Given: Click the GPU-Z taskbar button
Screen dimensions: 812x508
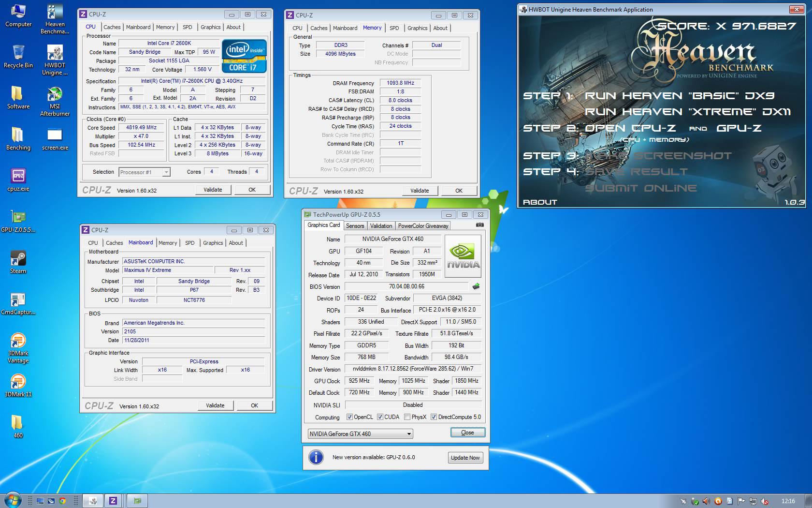Looking at the screenshot, I should click(137, 501).
